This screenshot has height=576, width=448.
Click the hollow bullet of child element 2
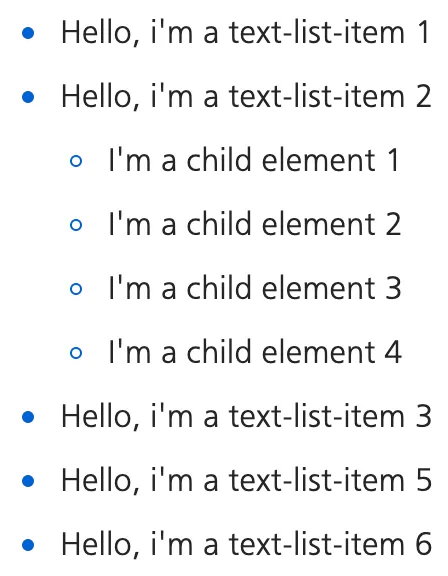76,225
